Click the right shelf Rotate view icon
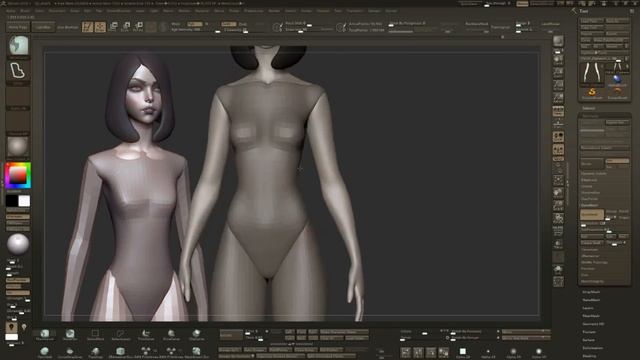This screenshot has height=360, width=640. point(558,218)
